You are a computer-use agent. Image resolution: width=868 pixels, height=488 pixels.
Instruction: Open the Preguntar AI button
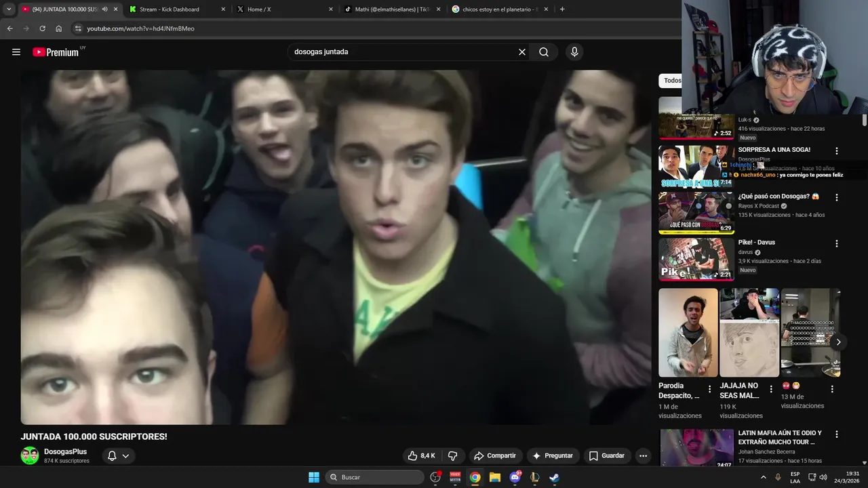(553, 456)
